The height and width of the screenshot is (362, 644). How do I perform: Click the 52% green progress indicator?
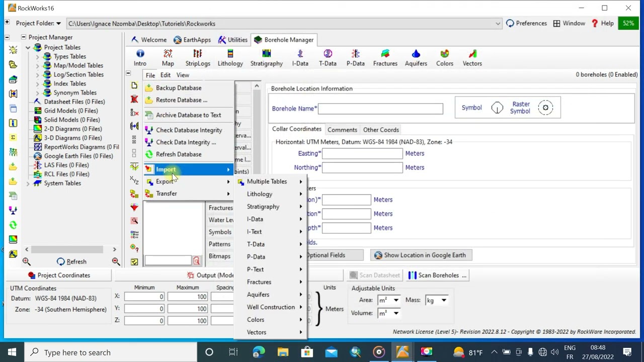628,23
